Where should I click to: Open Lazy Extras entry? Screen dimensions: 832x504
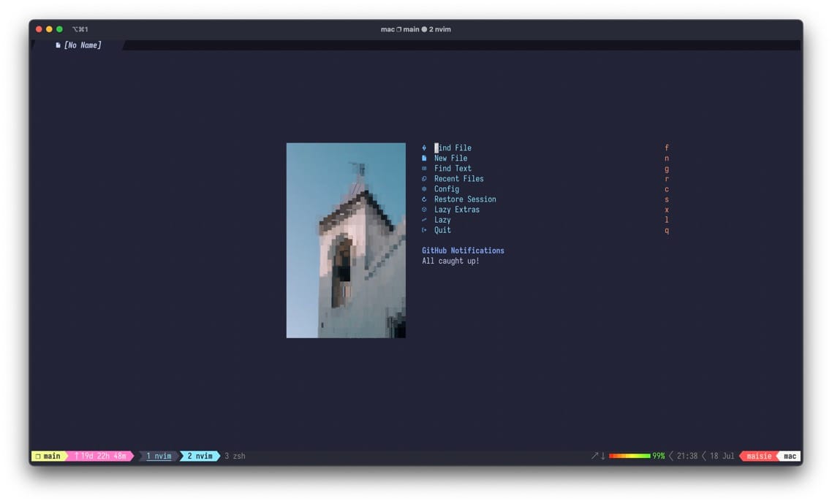click(457, 210)
